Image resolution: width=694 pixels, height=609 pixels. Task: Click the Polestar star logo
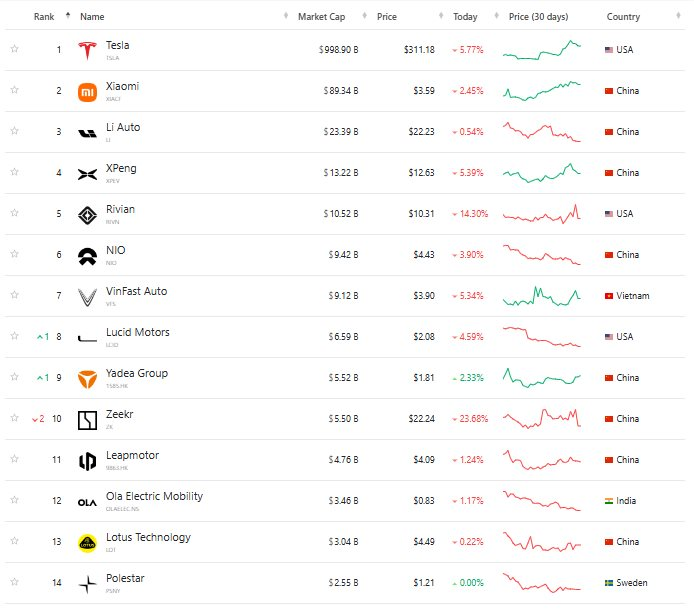[x=88, y=584]
